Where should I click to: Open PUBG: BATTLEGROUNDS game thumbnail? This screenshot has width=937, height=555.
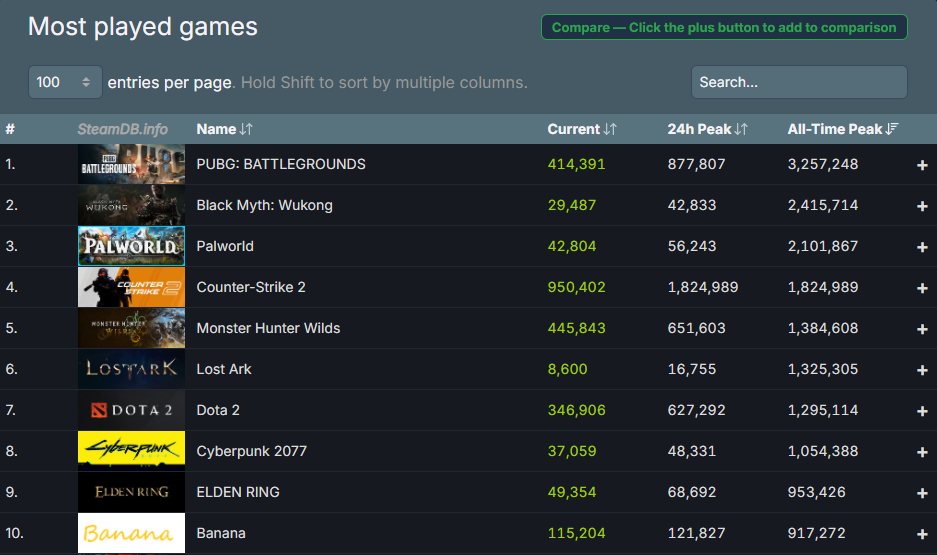tap(131, 164)
